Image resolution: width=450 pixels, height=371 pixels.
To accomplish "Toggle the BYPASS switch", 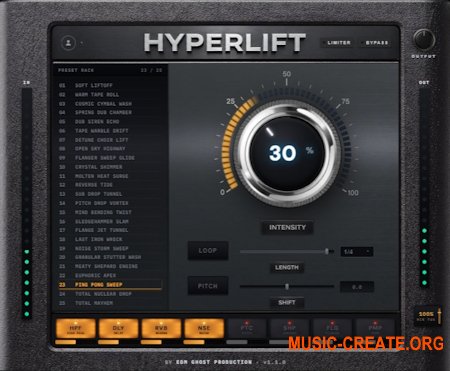I will [x=375, y=43].
